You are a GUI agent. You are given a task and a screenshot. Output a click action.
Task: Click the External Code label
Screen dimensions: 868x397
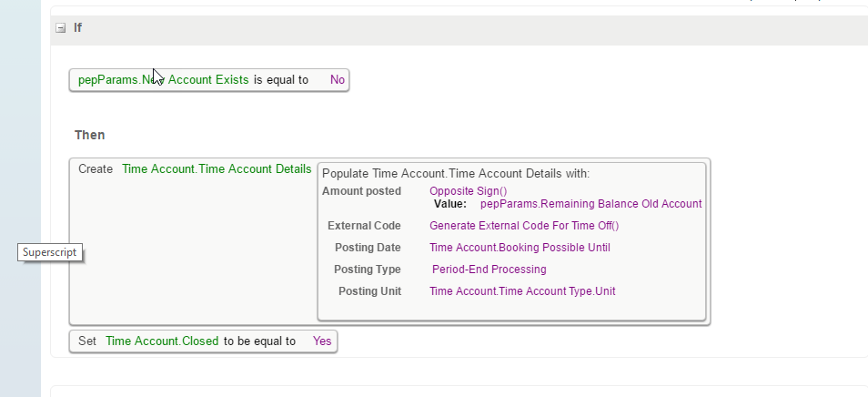(x=364, y=226)
